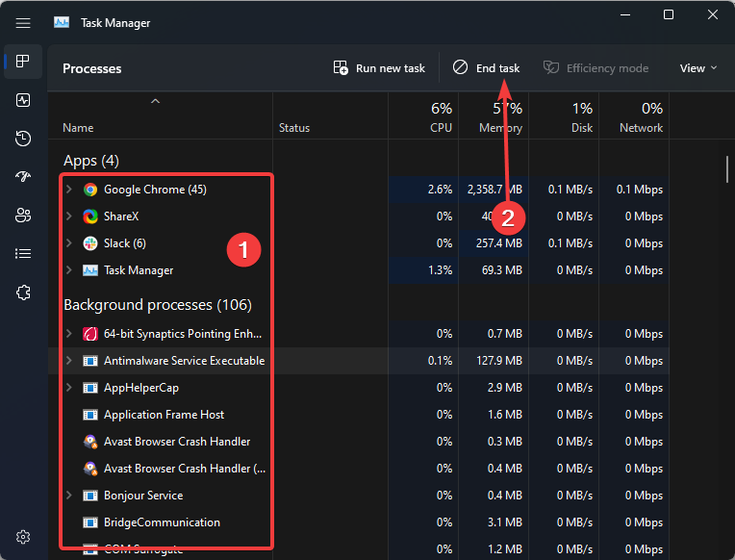Click the Slack app icon
This screenshot has height=560, width=735.
point(90,243)
